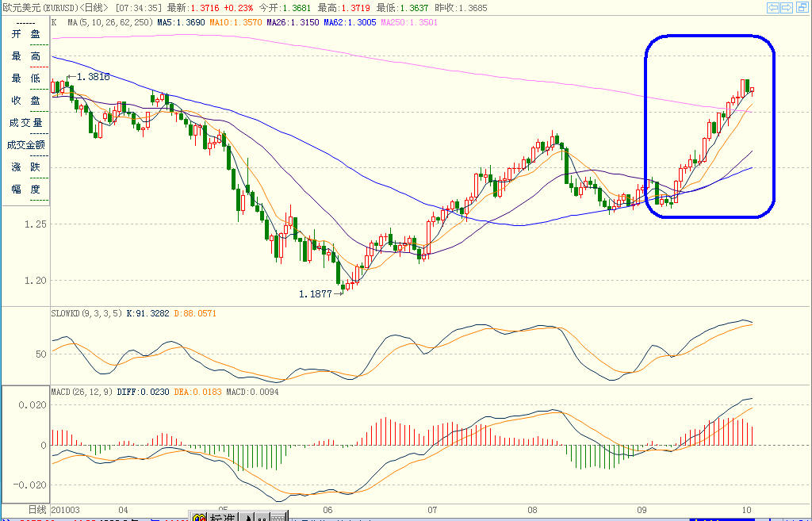This screenshot has height=521, width=812.
Task: Click the 昨收:1.3685 previous close value
Action: point(462,8)
